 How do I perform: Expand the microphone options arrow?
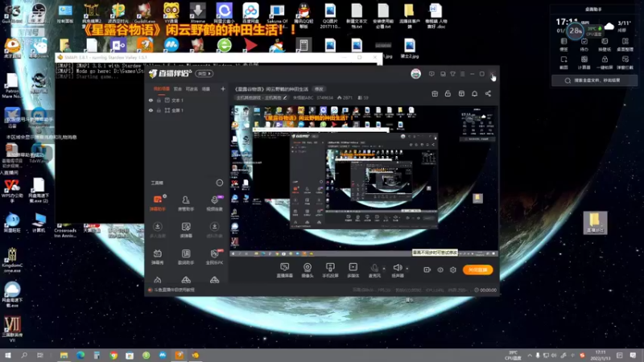384,269
